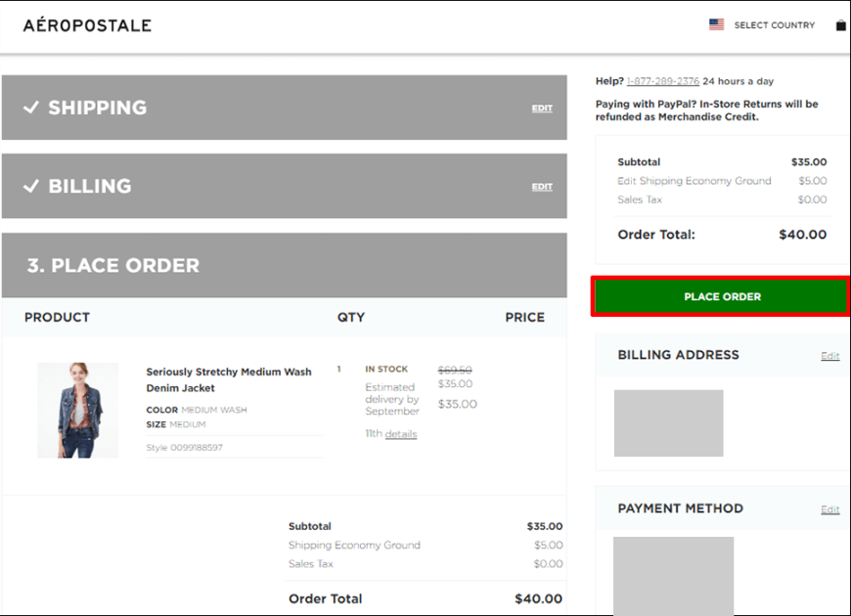Click the denim jacket product thumbnail
This screenshot has width=851, height=616.
[x=77, y=411]
